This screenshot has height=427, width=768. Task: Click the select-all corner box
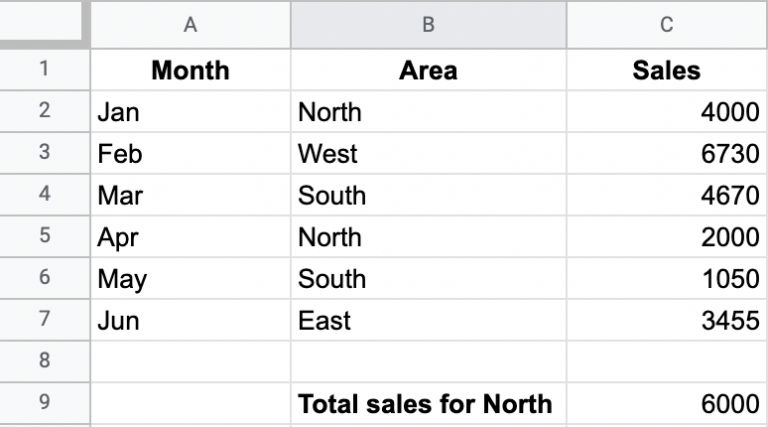[41, 21]
